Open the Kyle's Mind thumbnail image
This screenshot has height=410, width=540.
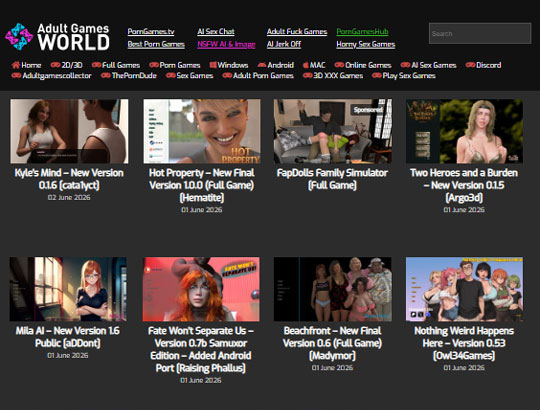point(69,131)
